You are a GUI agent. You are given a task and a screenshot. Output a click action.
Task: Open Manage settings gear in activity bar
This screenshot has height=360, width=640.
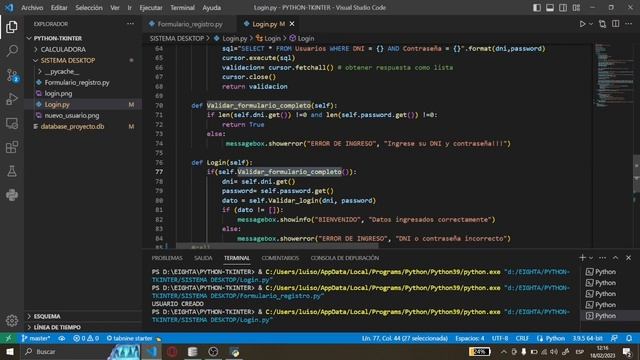coord(12,320)
